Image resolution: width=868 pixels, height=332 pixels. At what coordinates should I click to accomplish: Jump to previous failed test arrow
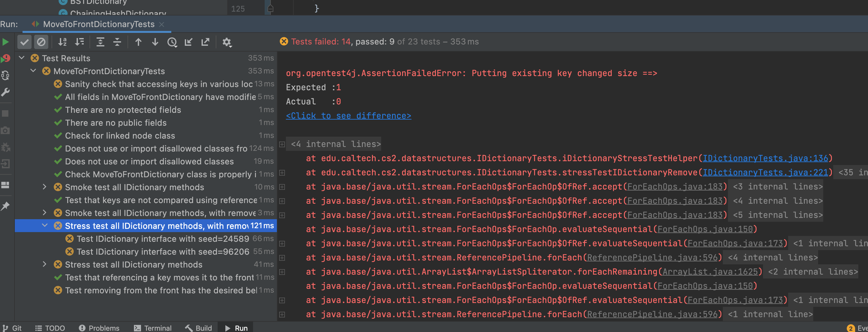pyautogui.click(x=138, y=42)
